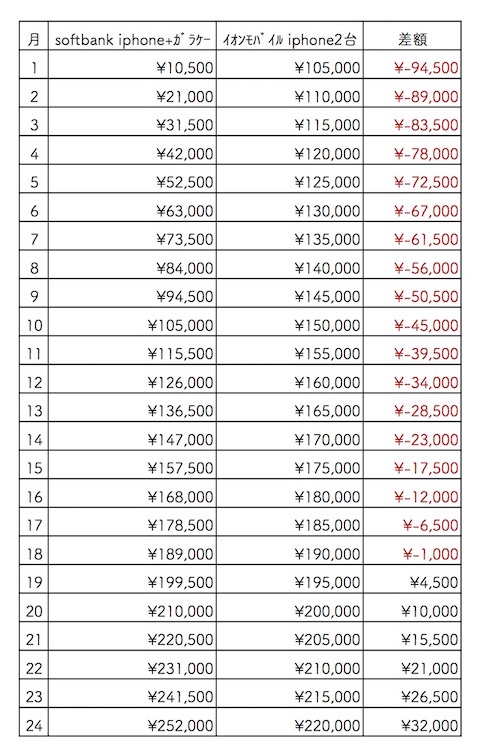Select the 差額 header cell
This screenshot has height=756, width=480.
coord(413,36)
